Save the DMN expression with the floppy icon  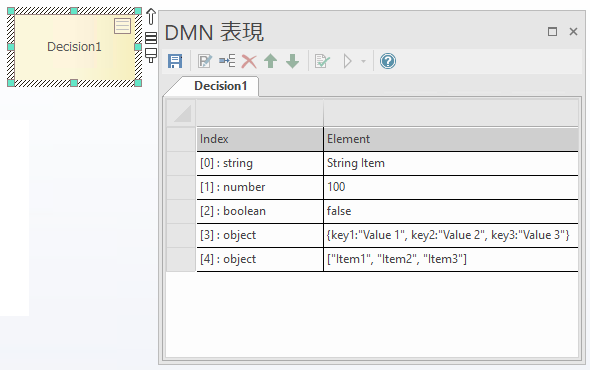(x=175, y=61)
